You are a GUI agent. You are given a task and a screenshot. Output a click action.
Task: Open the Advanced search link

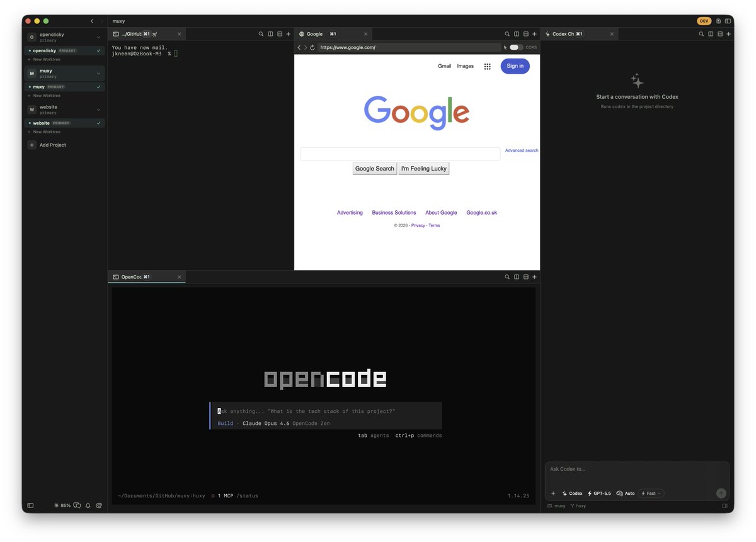522,150
